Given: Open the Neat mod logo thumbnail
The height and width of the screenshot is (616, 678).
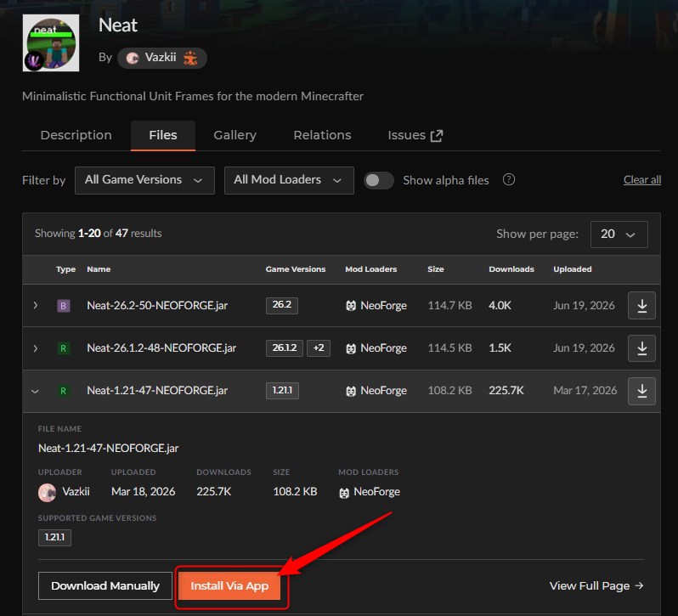Looking at the screenshot, I should tap(51, 42).
